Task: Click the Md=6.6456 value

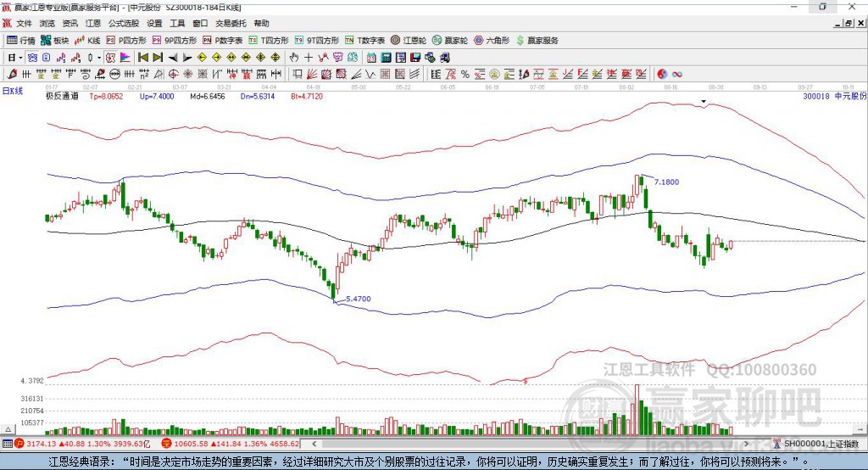Action: [208, 97]
